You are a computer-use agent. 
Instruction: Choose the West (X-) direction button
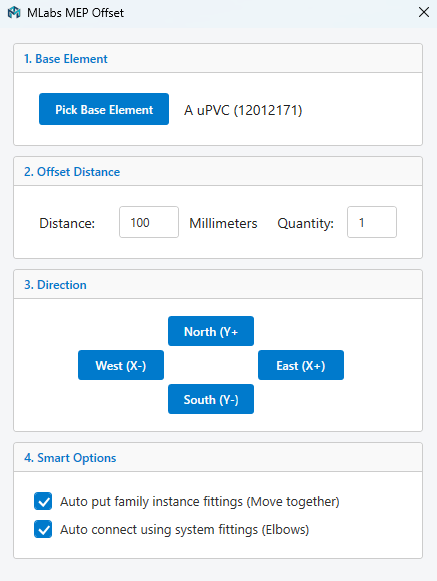121,365
